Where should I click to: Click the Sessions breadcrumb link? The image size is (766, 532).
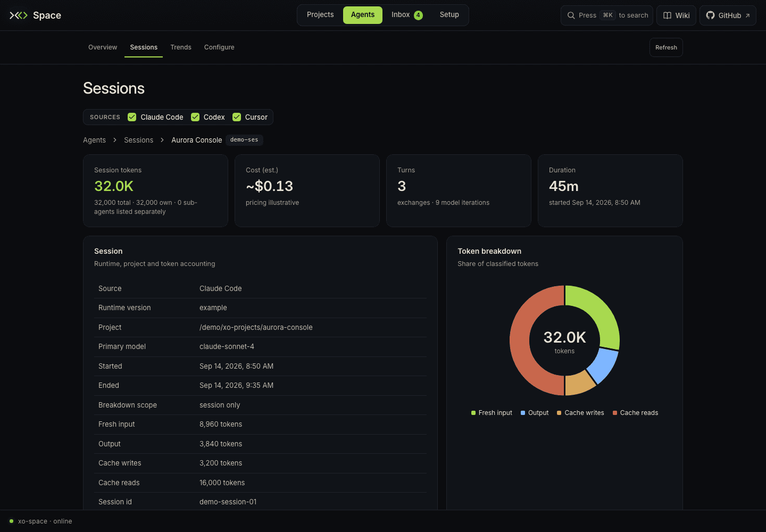pyautogui.click(x=138, y=140)
